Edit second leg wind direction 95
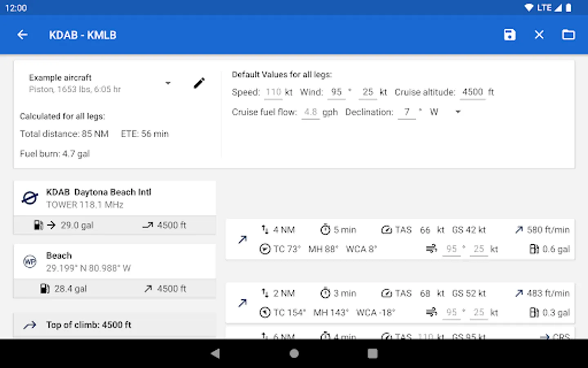The height and width of the screenshot is (368, 588). pyautogui.click(x=451, y=312)
